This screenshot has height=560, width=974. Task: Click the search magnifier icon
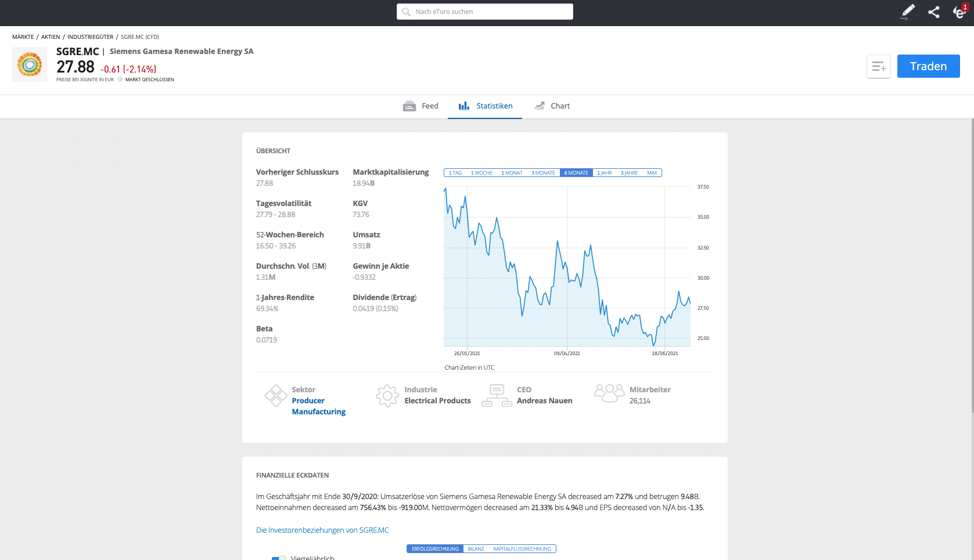click(407, 12)
